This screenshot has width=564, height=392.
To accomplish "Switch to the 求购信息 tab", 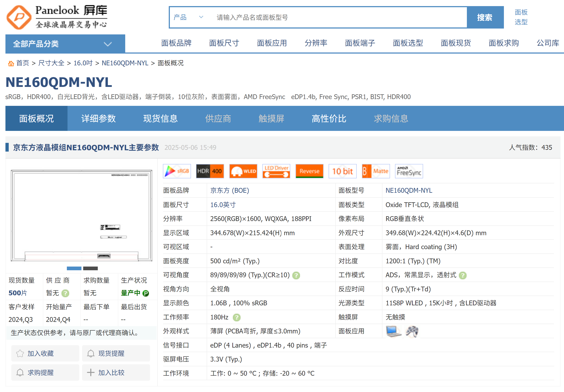I will pyautogui.click(x=391, y=118).
